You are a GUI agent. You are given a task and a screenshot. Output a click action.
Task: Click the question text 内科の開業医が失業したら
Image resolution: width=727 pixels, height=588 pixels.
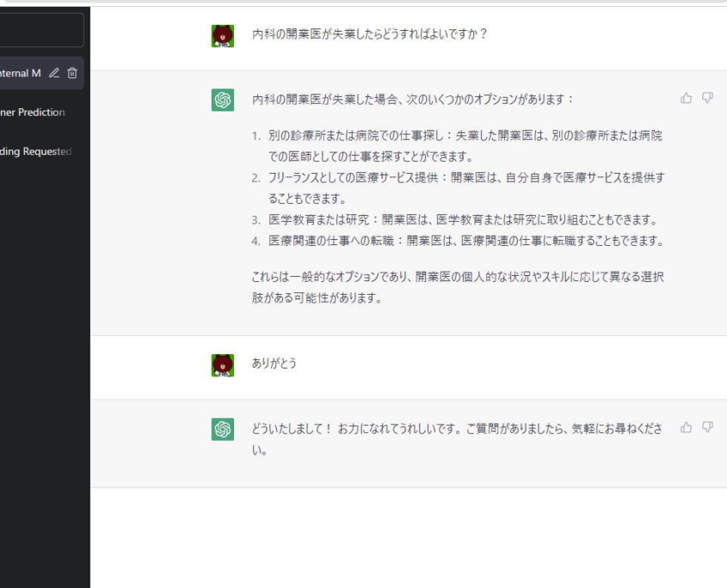[x=370, y=34]
